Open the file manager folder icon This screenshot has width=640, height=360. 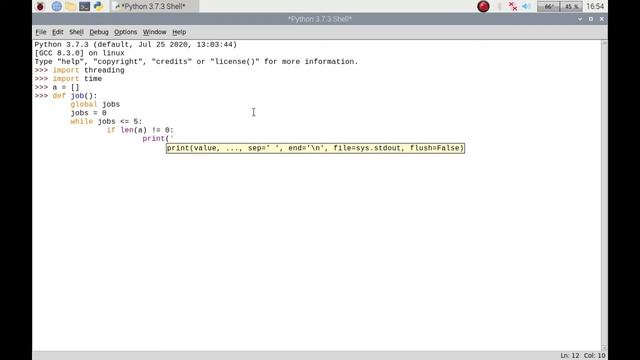click(x=70, y=6)
